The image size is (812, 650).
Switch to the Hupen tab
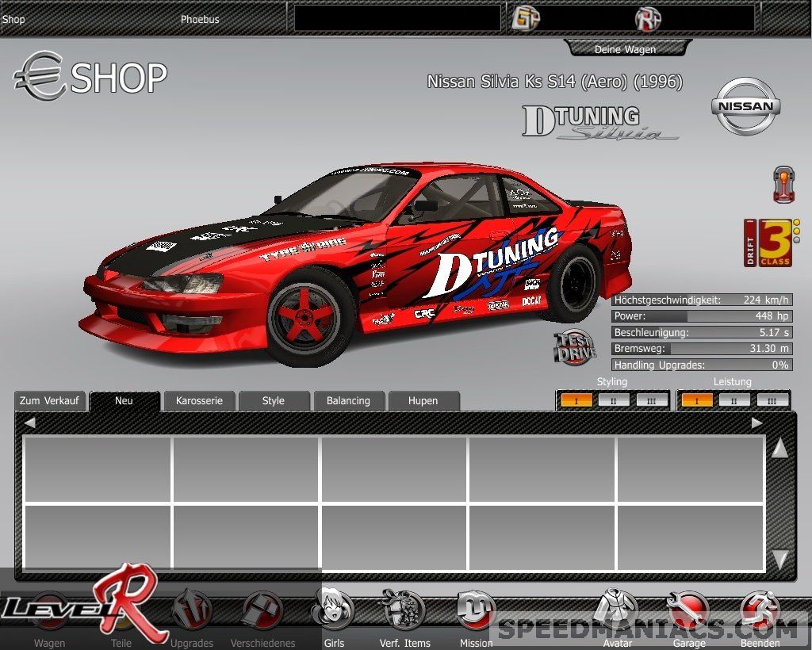(423, 400)
